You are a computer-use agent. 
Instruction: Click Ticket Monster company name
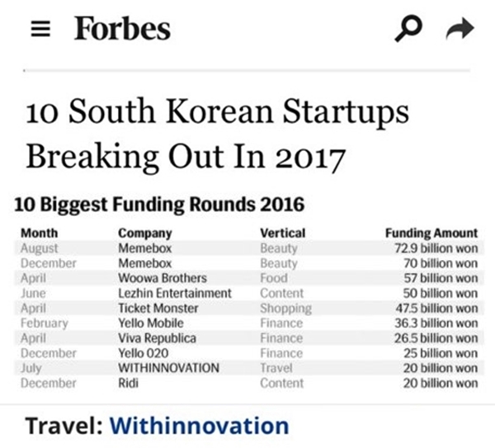pos(158,308)
